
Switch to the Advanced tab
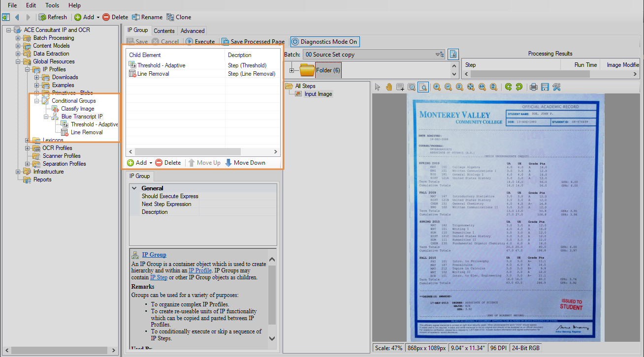click(192, 30)
